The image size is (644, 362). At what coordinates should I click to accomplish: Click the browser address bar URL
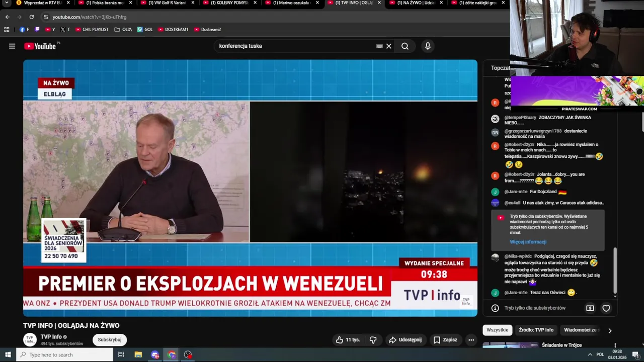(x=90, y=17)
